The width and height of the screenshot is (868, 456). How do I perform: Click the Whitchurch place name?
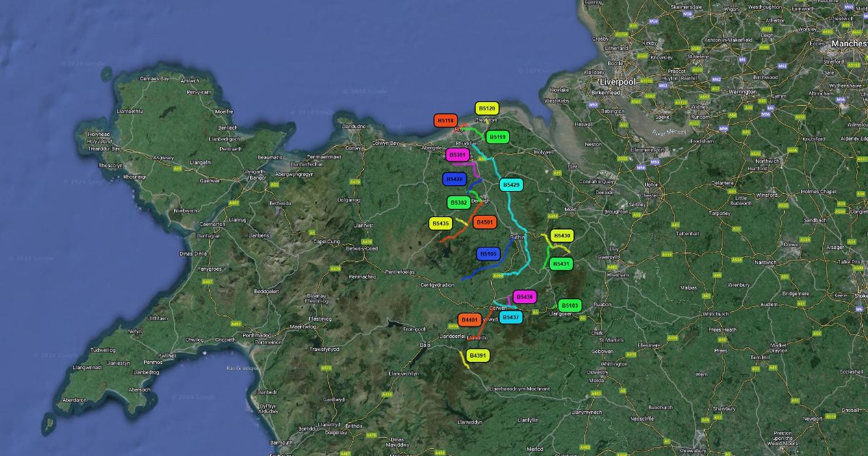tap(716, 314)
